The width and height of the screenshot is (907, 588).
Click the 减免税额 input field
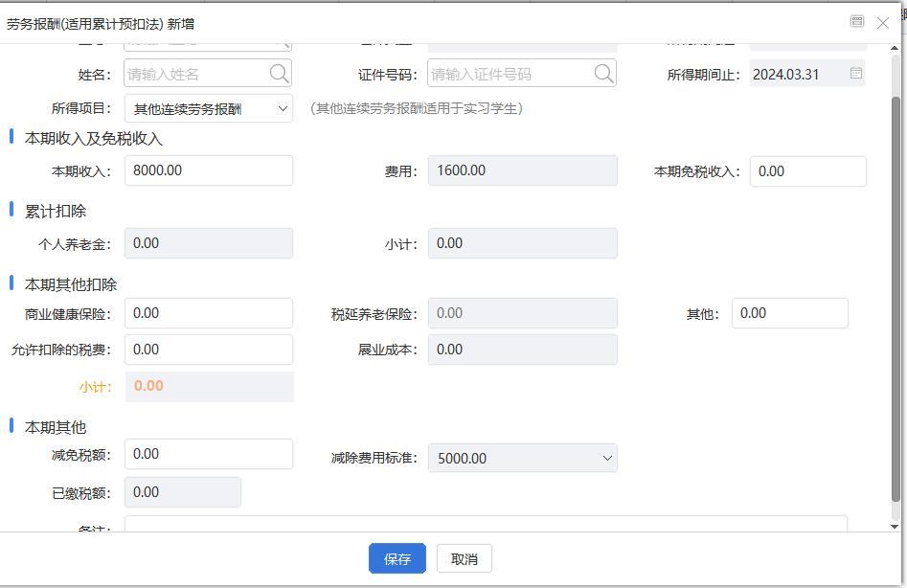pyautogui.click(x=209, y=454)
